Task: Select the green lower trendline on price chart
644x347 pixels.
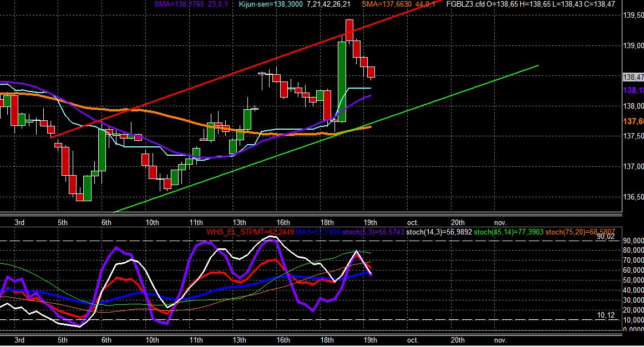Action: (325, 139)
